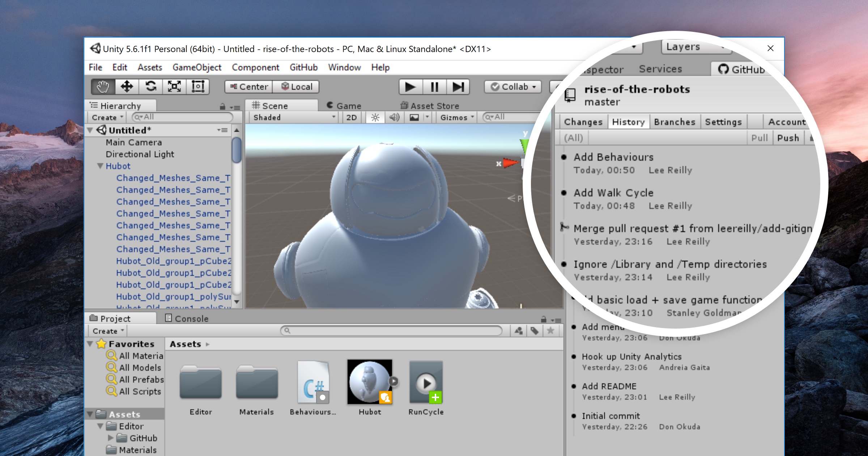
Task: Toggle 2D scene view mode
Action: click(352, 117)
